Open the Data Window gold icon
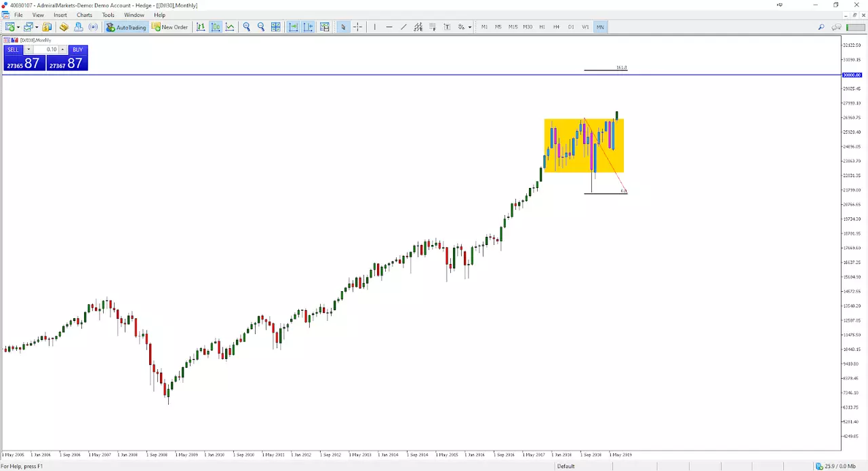Image resolution: width=868 pixels, height=471 pixels. tap(64, 27)
